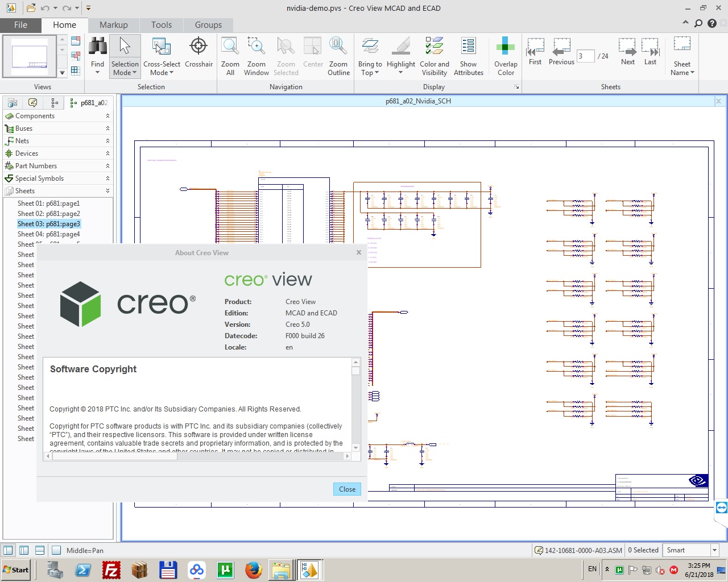Click Zoom All in Navigation group
This screenshot has height=582, width=728.
click(x=230, y=56)
